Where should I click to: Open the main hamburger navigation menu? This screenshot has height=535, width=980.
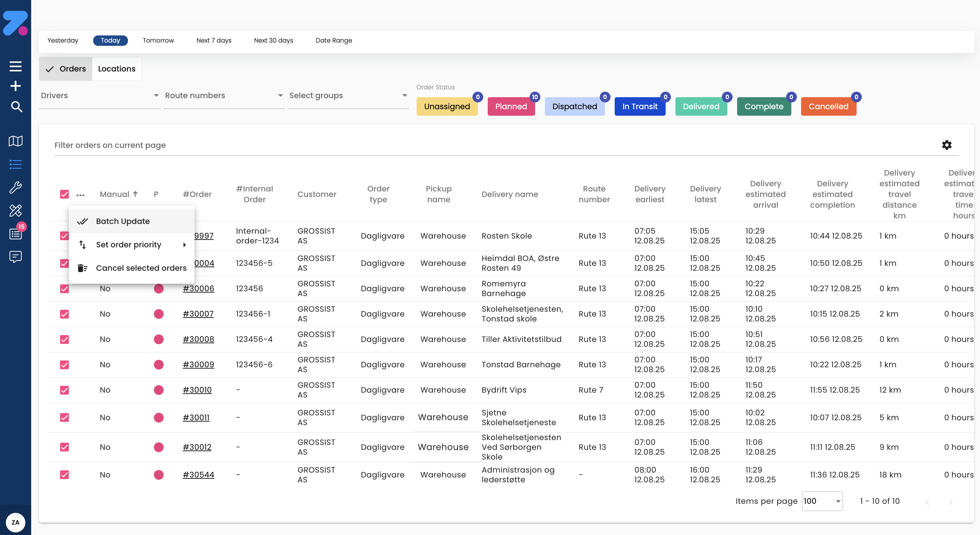pyautogui.click(x=16, y=66)
